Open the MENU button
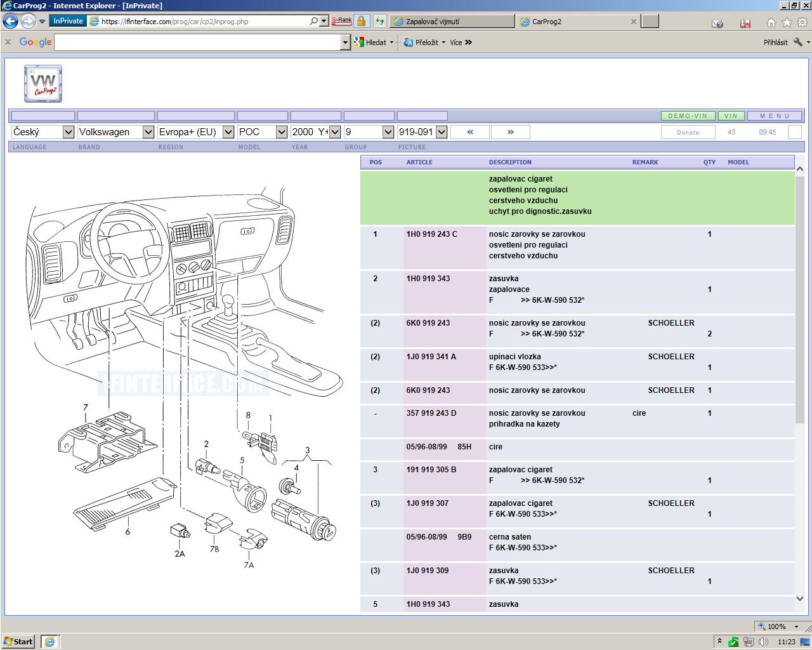812x650 pixels. [775, 116]
